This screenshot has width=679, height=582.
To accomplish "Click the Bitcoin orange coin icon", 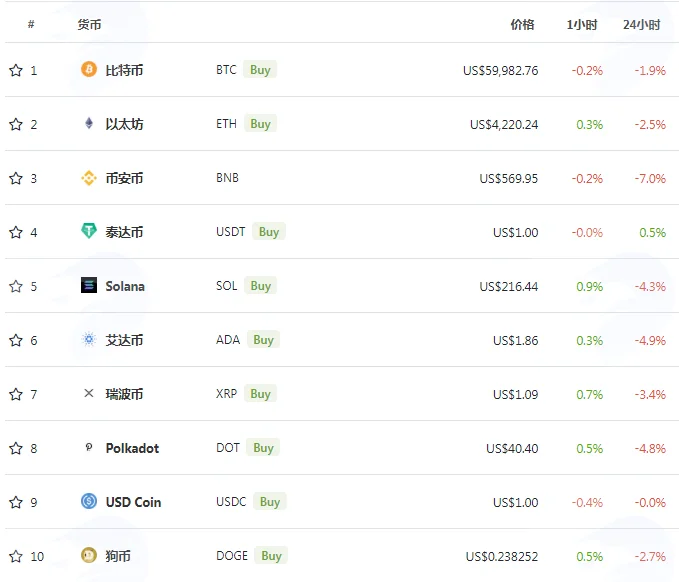I will coord(89,69).
